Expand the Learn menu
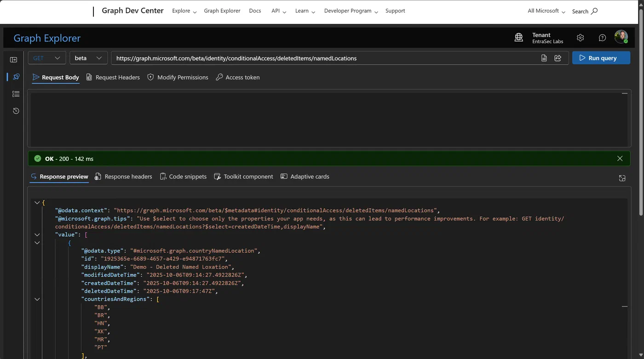The image size is (644, 359). pos(305,11)
